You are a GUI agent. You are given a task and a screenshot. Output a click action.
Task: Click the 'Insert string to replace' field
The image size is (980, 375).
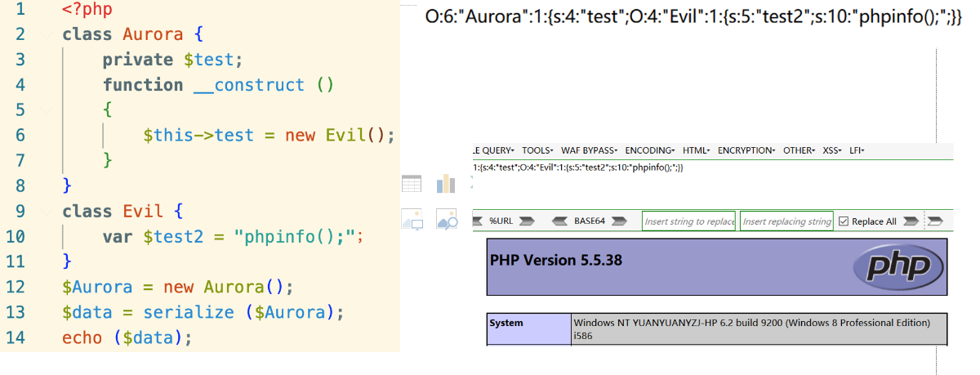pos(688,221)
